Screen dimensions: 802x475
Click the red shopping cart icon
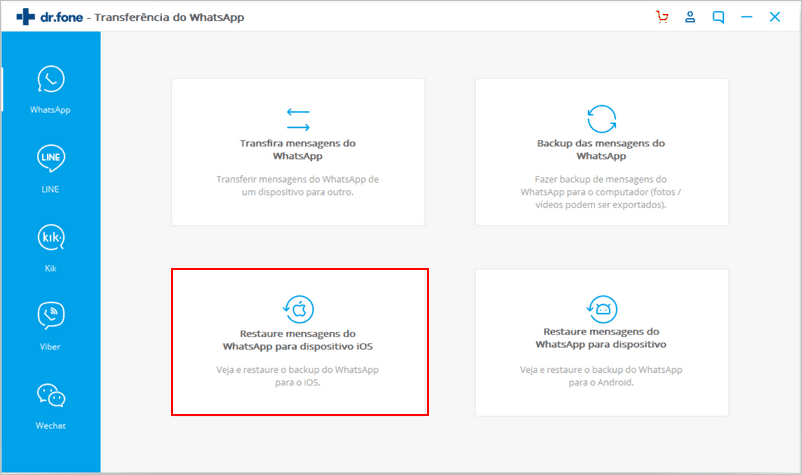tap(662, 17)
